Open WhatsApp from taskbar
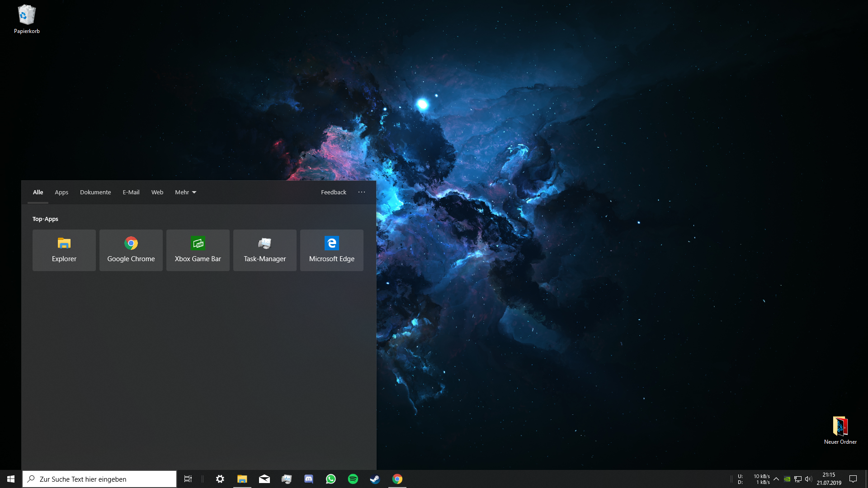This screenshot has height=488, width=868. click(330, 479)
